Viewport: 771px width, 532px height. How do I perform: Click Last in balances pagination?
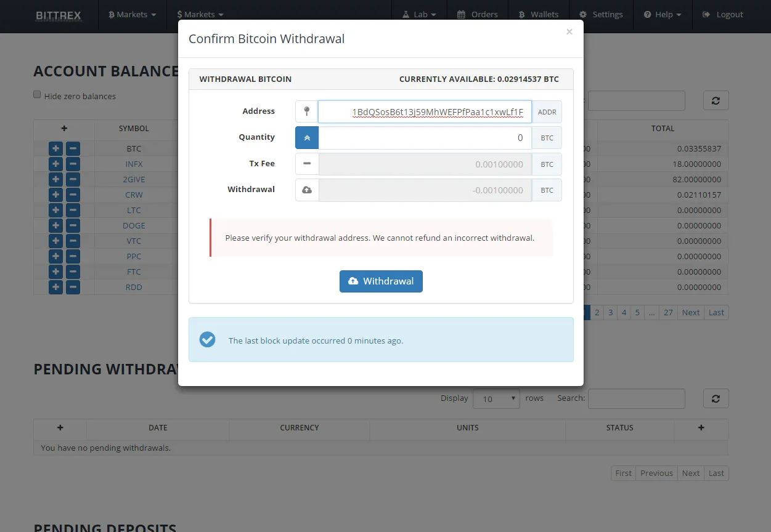point(716,313)
